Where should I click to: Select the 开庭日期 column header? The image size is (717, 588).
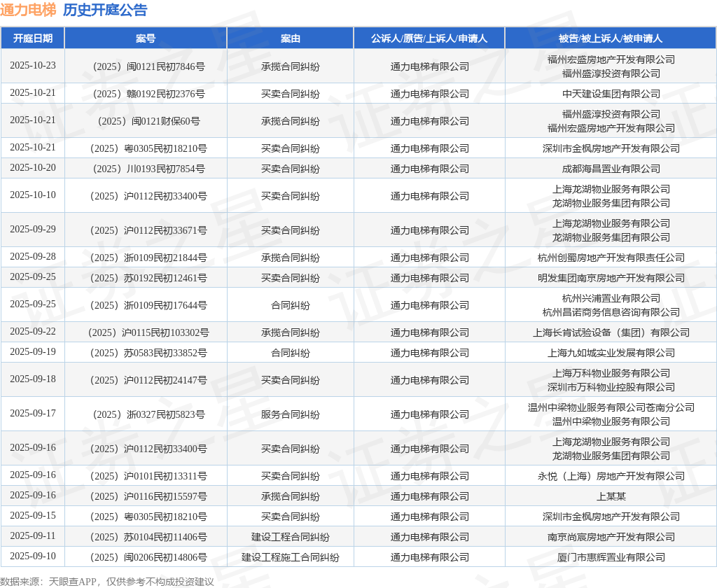pyautogui.click(x=32, y=38)
